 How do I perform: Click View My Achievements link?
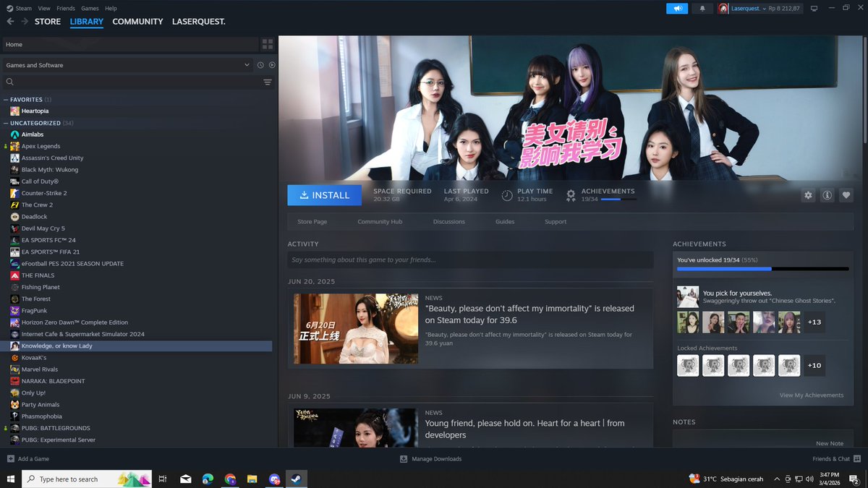coord(812,395)
